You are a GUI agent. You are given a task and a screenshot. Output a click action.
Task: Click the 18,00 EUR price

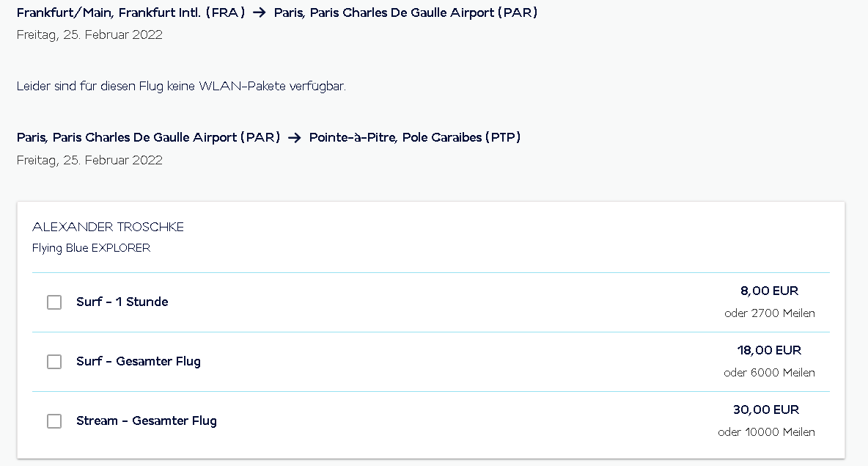[x=769, y=350]
